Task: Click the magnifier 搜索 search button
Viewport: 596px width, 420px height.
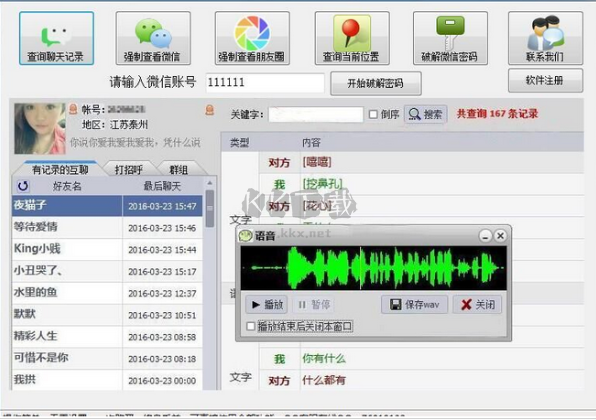Action: pos(425,114)
